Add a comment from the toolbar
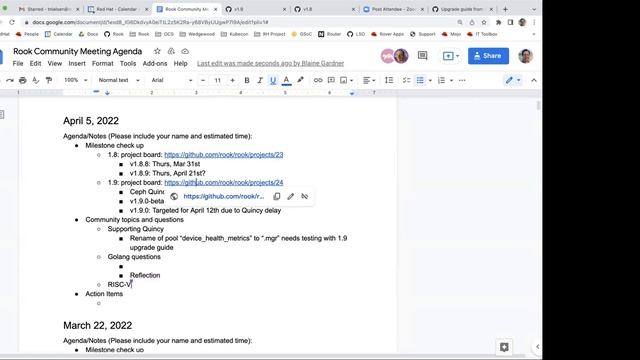Viewport: 640px width, 360px height. (x=331, y=80)
